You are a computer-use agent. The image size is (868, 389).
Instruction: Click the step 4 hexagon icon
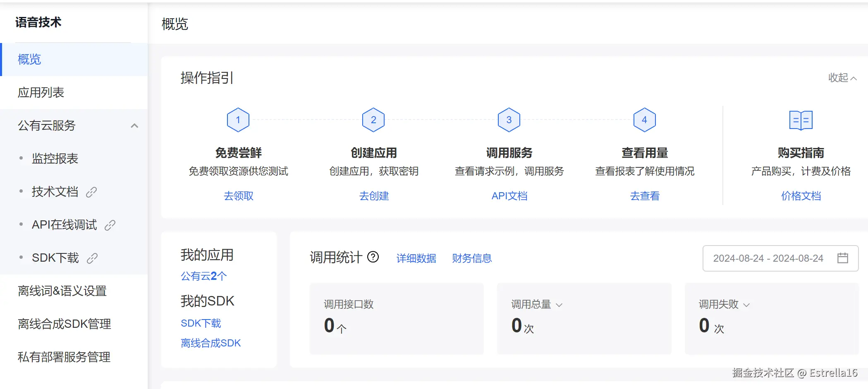(x=644, y=120)
